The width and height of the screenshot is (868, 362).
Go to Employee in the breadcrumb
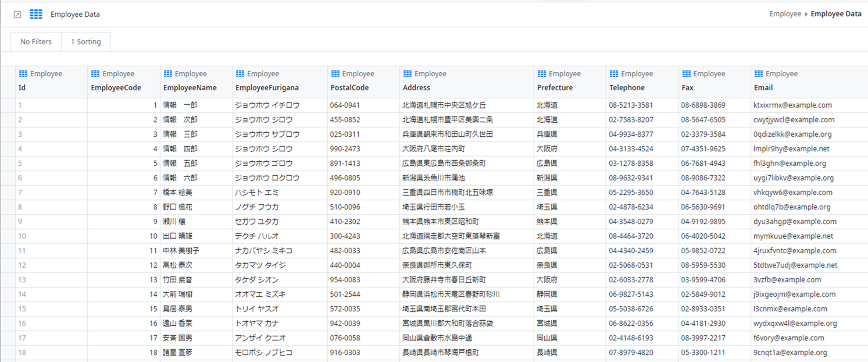pyautogui.click(x=785, y=14)
